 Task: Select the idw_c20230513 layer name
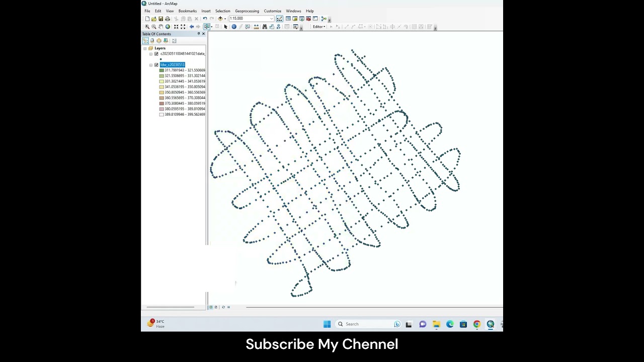click(x=173, y=65)
